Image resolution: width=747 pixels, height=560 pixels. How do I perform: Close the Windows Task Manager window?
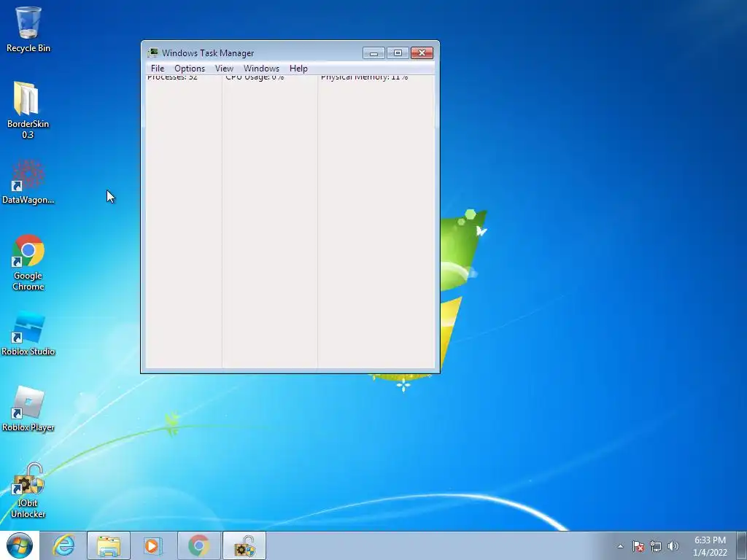pyautogui.click(x=422, y=52)
